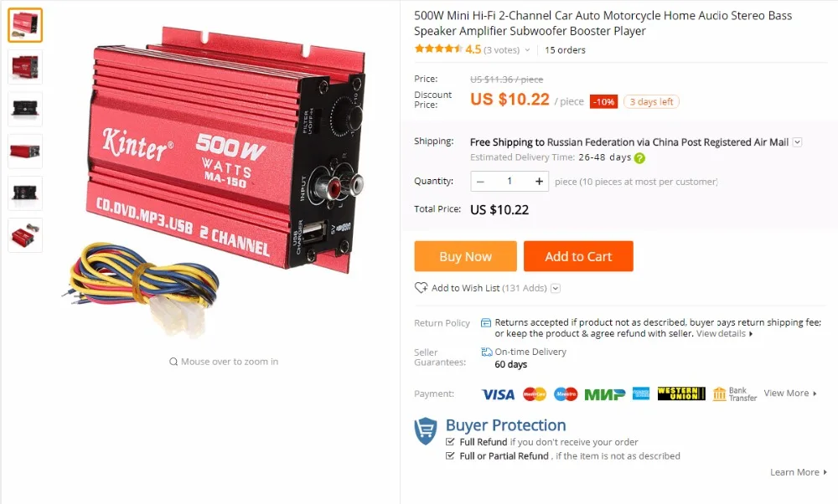Click Learn More about buyer protection
This screenshot has height=504, width=838.
click(x=799, y=472)
